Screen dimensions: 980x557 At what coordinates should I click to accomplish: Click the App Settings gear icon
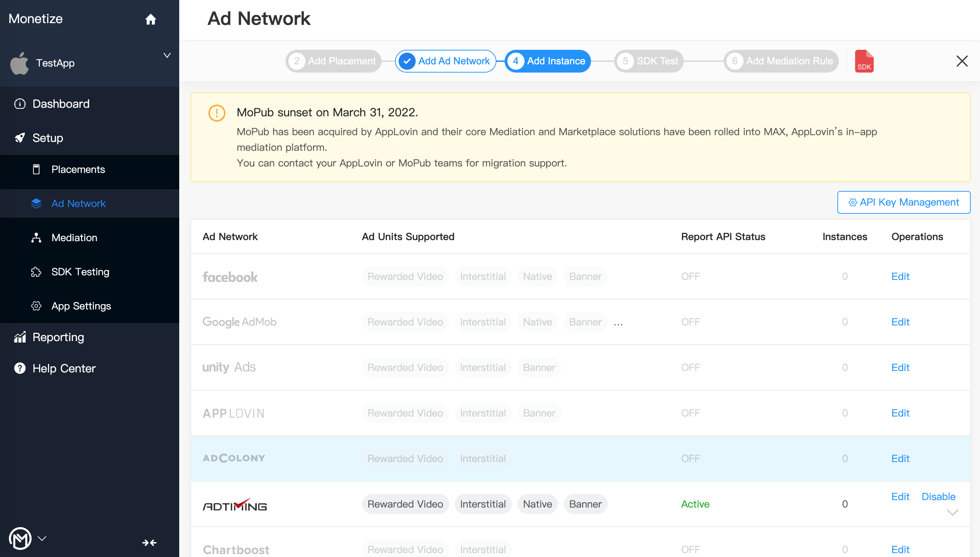click(x=36, y=306)
